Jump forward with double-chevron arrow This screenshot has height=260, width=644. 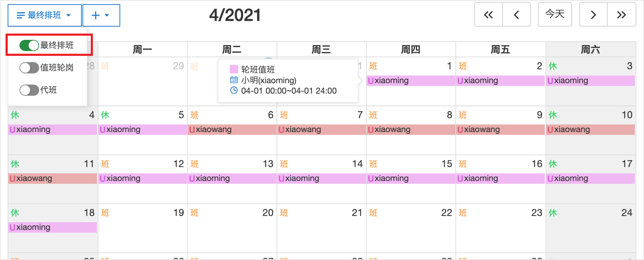pos(621,15)
